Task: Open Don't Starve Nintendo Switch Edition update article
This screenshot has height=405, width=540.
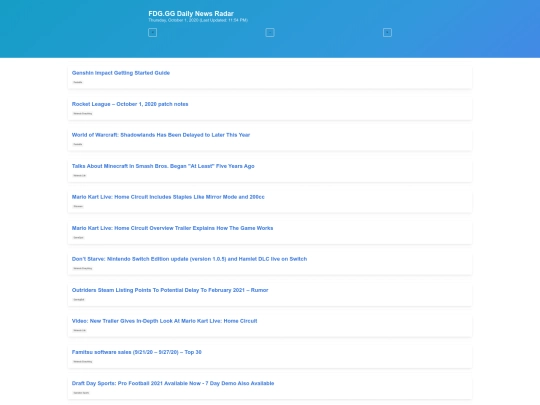Action: [x=189, y=259]
